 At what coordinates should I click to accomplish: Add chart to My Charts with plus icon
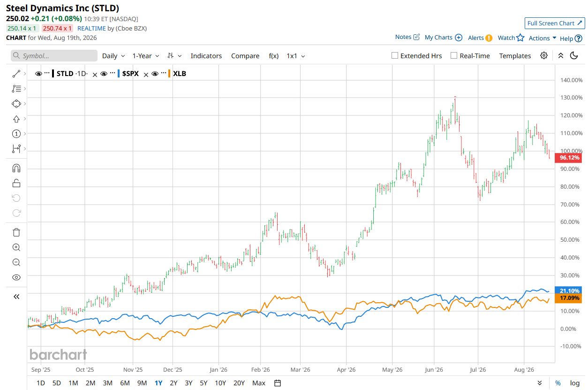(x=459, y=38)
